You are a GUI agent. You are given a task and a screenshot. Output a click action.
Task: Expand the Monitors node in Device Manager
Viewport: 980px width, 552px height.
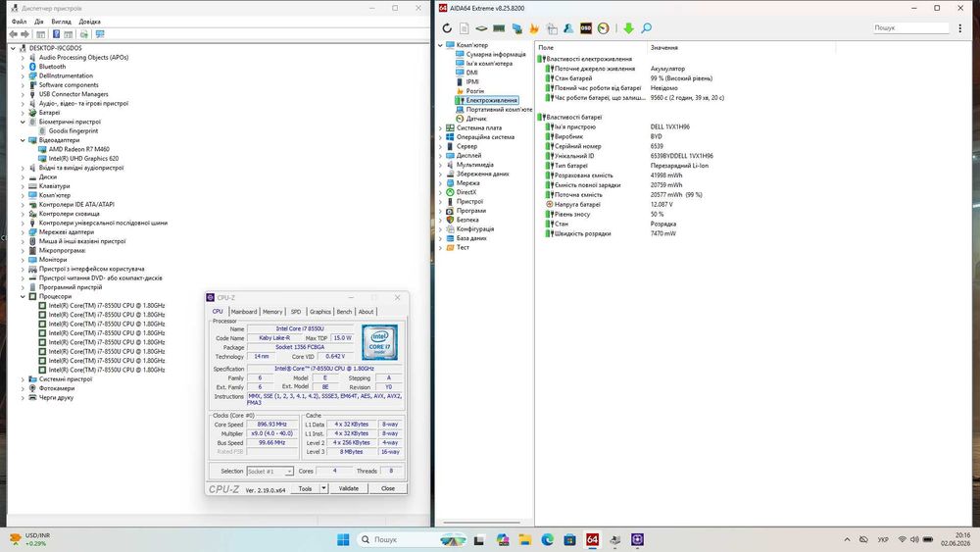click(x=24, y=260)
